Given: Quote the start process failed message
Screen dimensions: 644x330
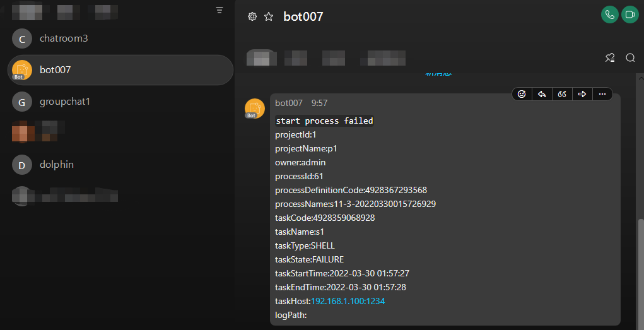Looking at the screenshot, I should click(x=562, y=94).
